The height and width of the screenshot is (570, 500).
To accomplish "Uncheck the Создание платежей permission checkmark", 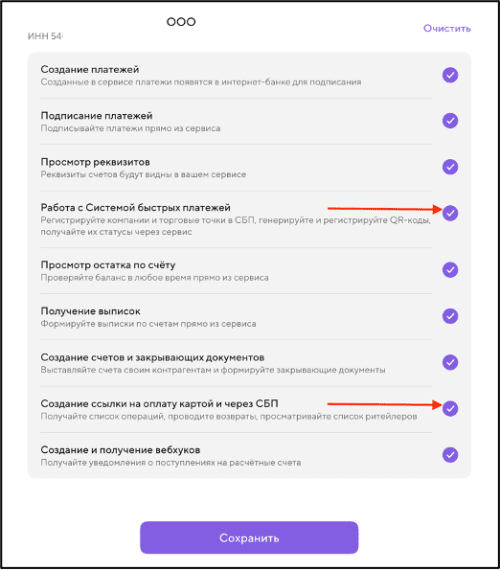I will 450,75.
